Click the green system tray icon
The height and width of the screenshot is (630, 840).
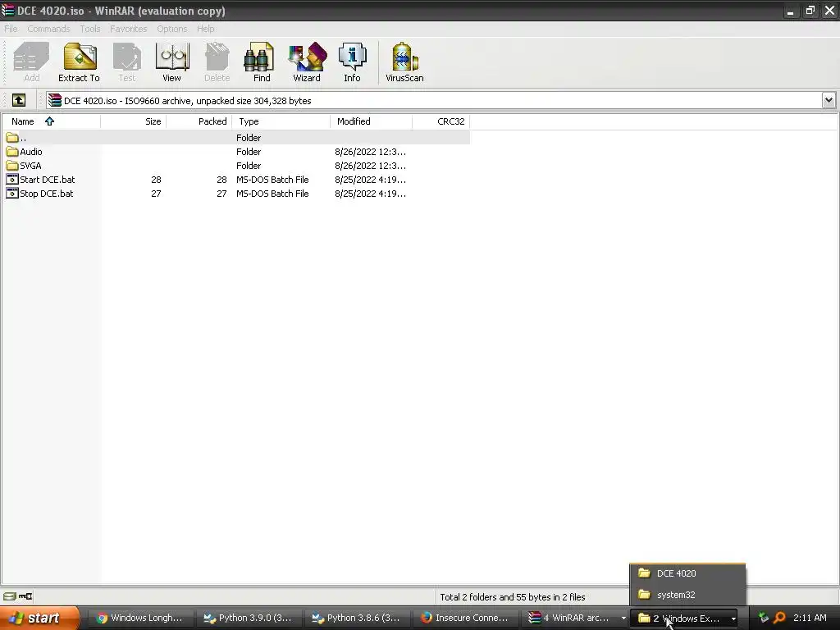point(764,618)
